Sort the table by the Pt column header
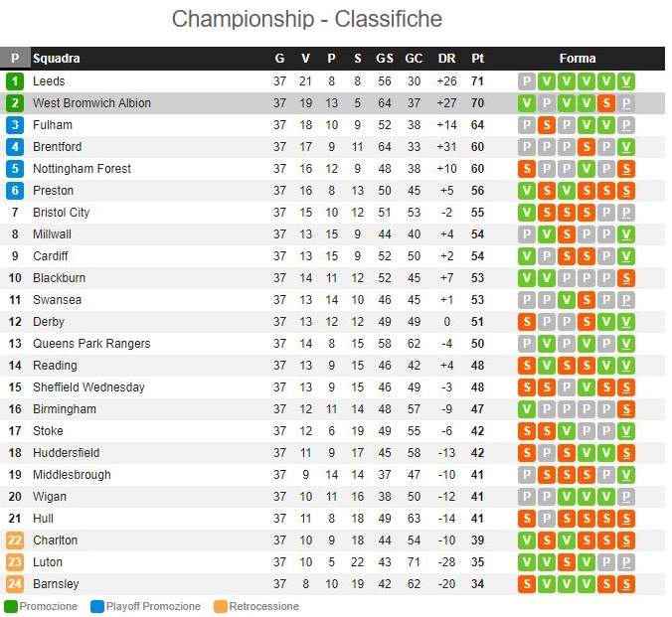The width and height of the screenshot is (672, 617). tap(478, 59)
